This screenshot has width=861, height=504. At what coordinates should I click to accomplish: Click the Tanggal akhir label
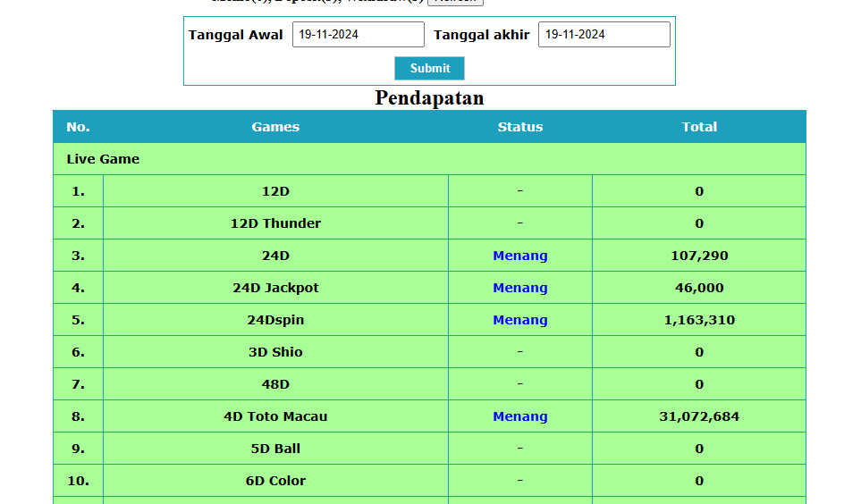482,35
